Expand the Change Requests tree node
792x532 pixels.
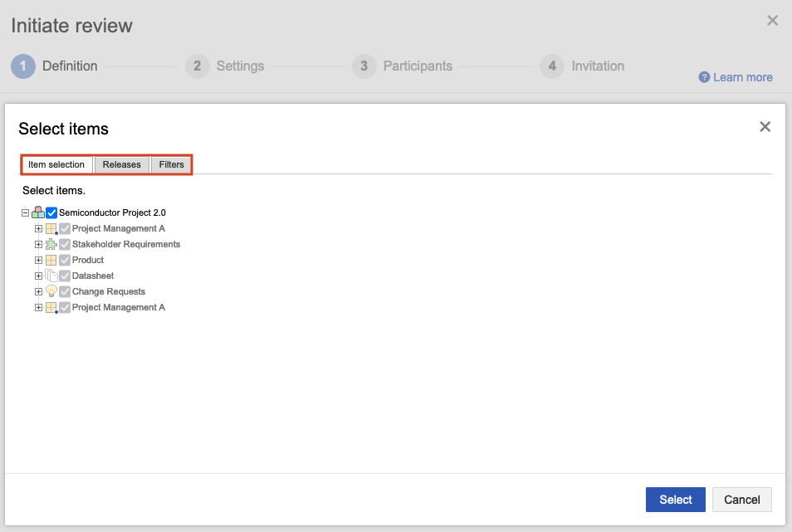coord(38,292)
